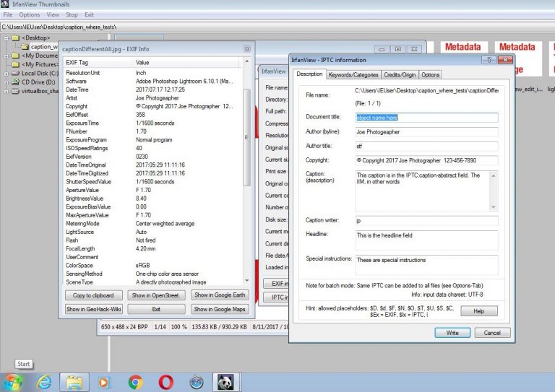Expand the CD Drive (D:) tree node
555x392 pixels.
coord(7,82)
